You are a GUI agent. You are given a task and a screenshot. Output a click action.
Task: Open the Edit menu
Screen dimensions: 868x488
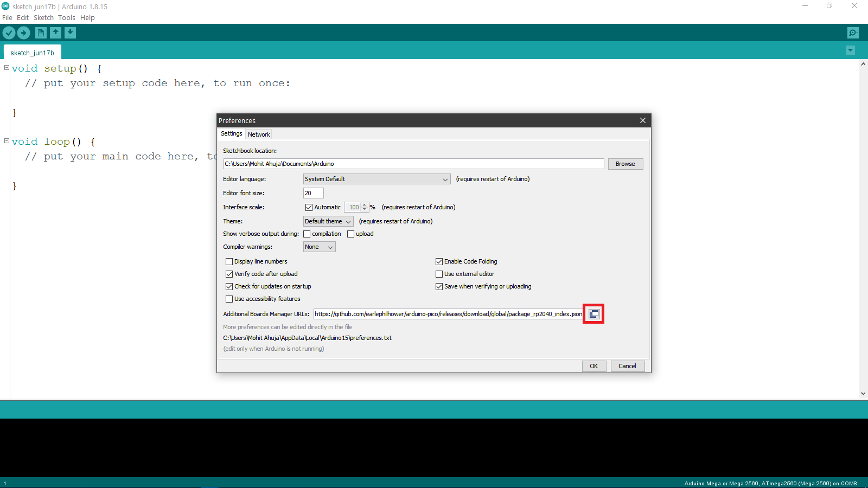[23, 17]
